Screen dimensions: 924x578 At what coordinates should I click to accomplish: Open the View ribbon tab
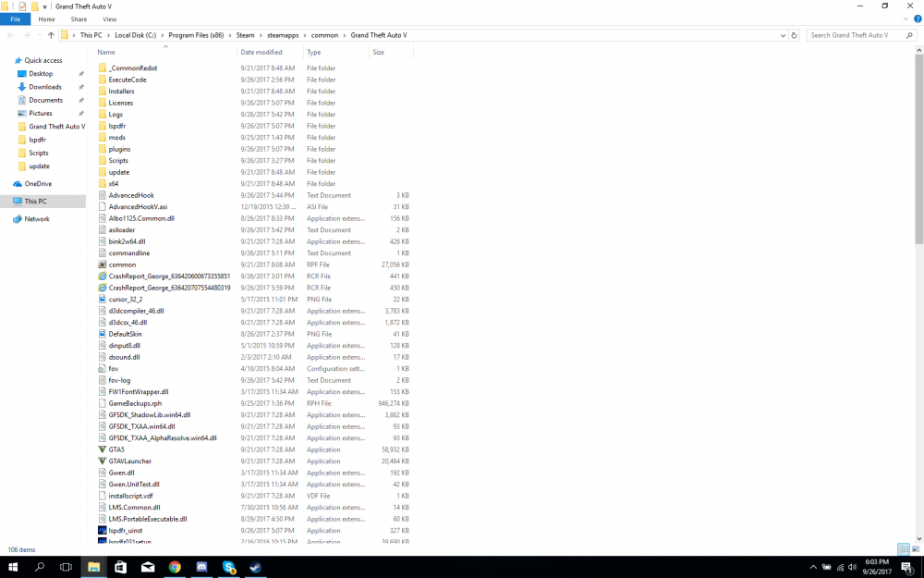110,18
